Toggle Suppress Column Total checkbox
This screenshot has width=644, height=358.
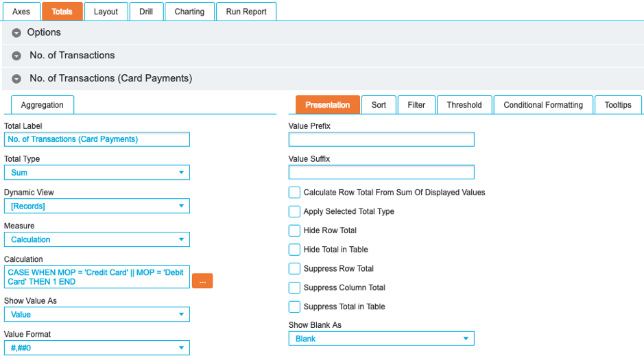[294, 288]
